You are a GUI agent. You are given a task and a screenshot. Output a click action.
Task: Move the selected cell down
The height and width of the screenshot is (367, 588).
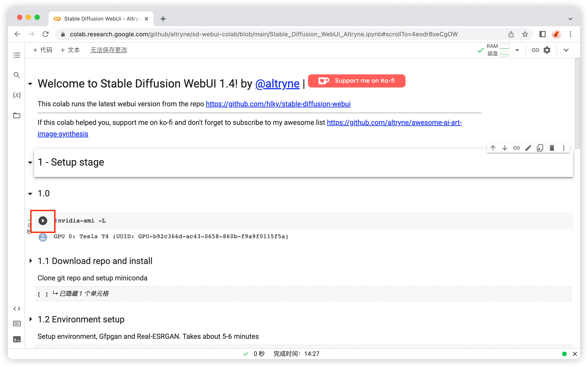pyautogui.click(x=504, y=148)
